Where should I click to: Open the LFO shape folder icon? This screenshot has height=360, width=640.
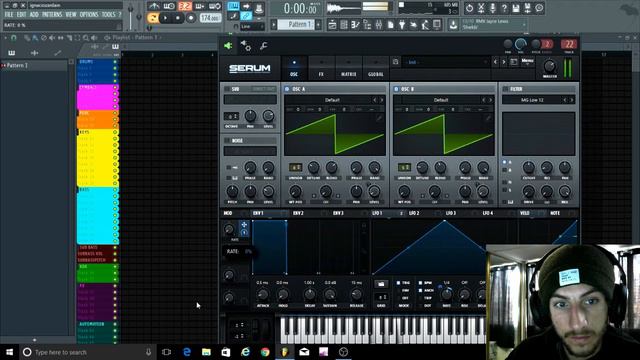click(x=381, y=283)
